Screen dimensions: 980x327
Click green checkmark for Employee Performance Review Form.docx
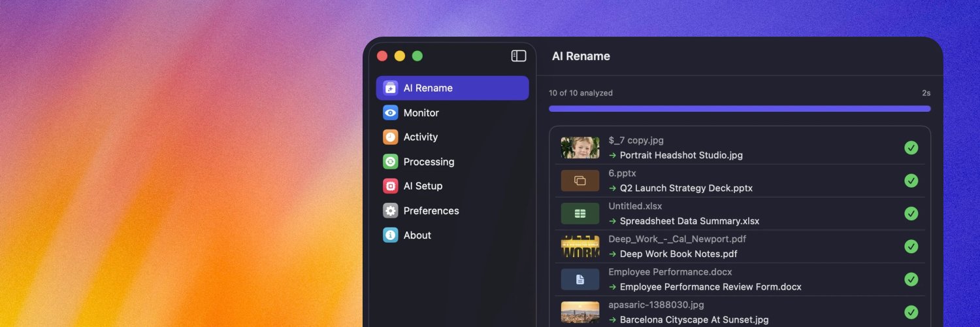(911, 279)
